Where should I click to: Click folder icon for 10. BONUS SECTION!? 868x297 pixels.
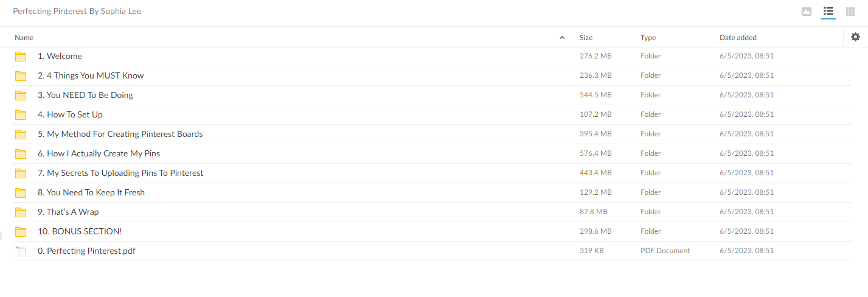point(21,232)
